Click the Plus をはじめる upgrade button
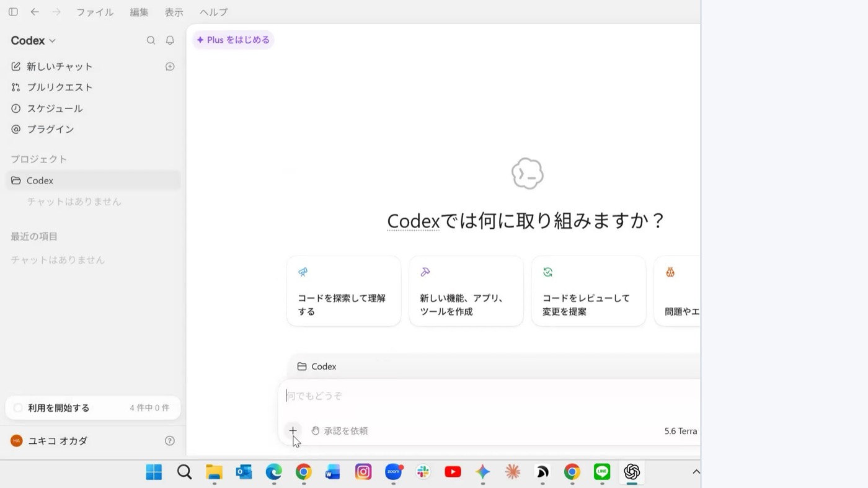The height and width of the screenshot is (488, 868). 233,40
